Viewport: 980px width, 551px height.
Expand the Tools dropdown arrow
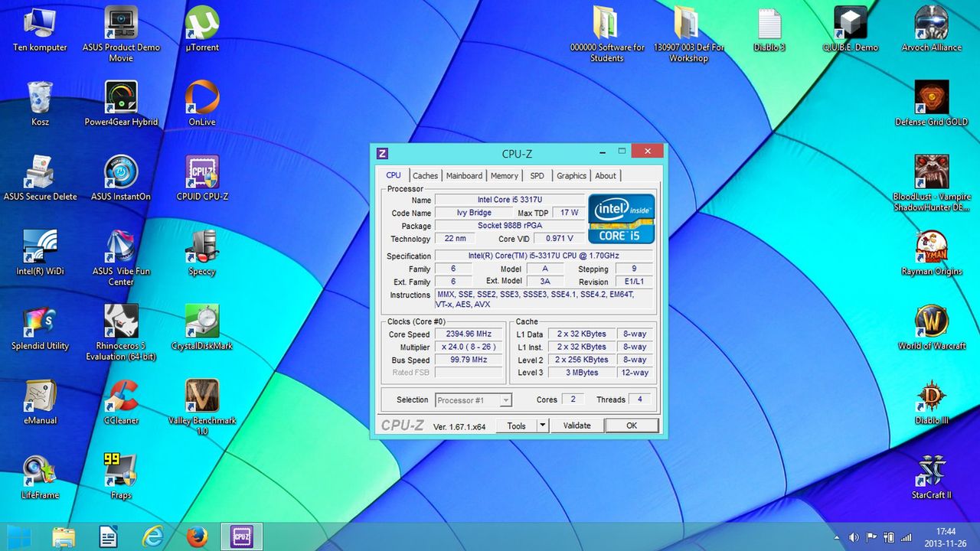click(x=542, y=425)
